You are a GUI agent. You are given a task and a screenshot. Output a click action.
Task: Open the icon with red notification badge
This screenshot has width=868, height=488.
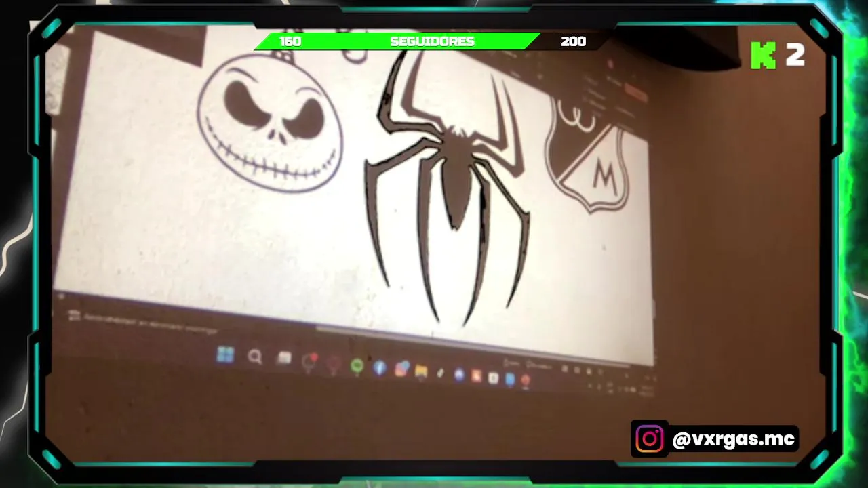click(309, 361)
